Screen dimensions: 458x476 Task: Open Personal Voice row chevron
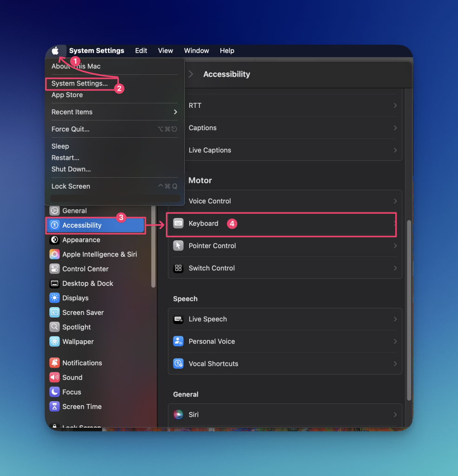(395, 341)
